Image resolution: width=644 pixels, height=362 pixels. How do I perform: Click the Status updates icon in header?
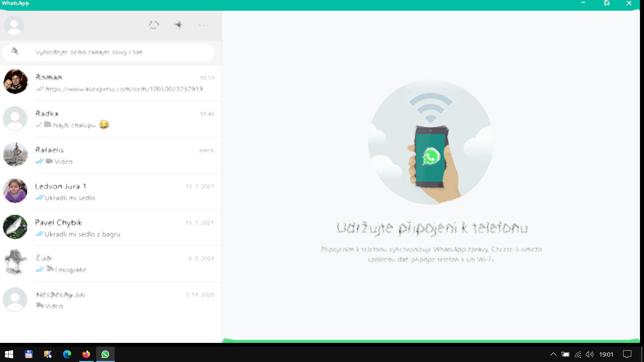click(154, 25)
